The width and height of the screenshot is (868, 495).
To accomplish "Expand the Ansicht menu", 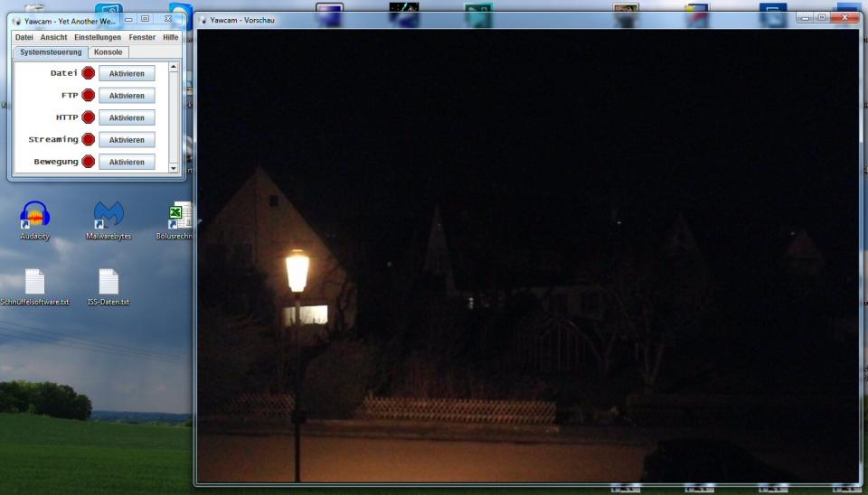I will (x=53, y=38).
